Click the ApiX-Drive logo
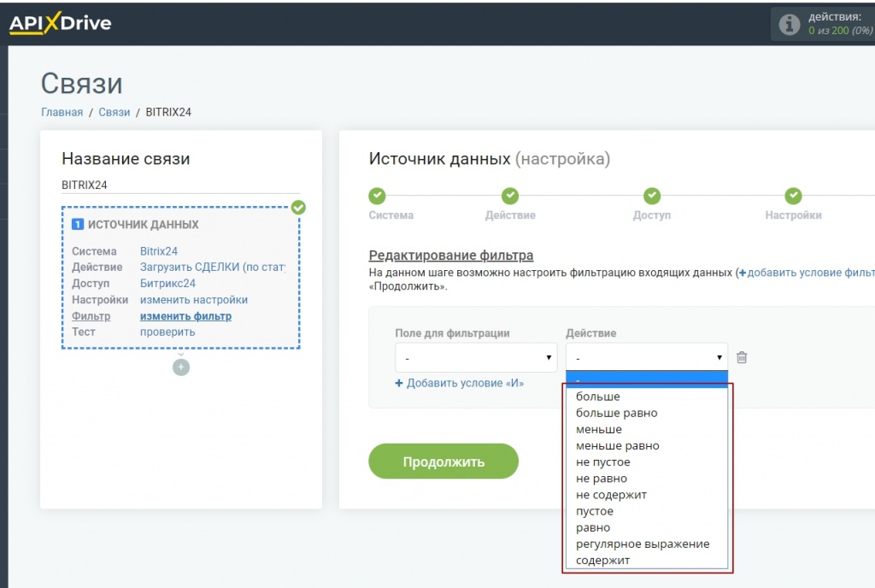 [60, 23]
